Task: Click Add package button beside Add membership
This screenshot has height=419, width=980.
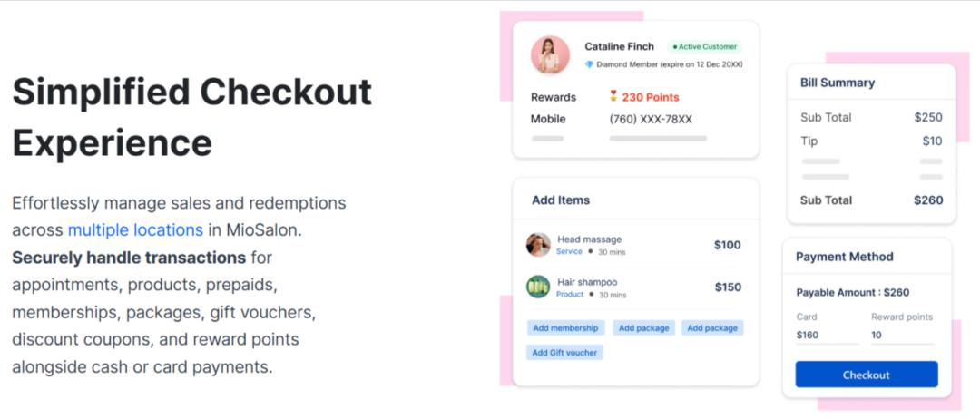Action: [x=643, y=327]
